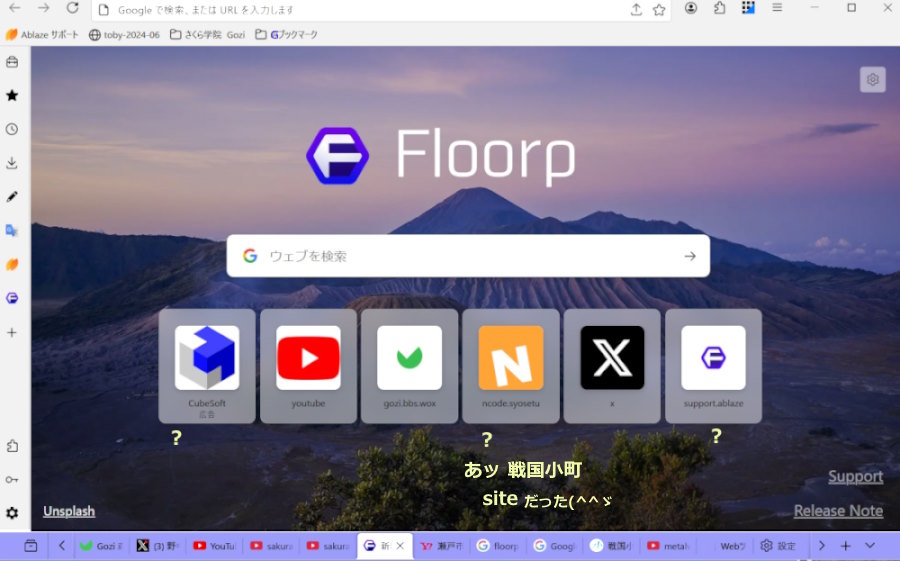The image size is (900, 561).
Task: Bookmark this page with the star icon
Action: tap(659, 10)
